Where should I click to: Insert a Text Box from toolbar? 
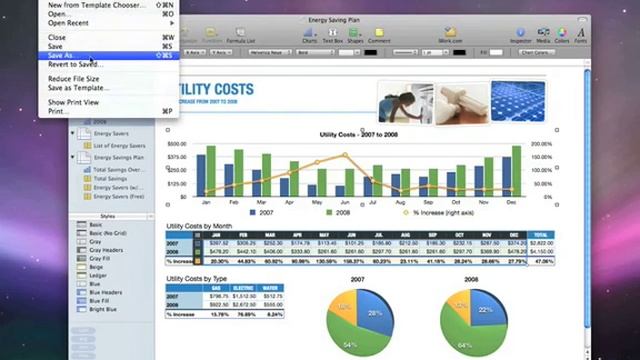click(x=333, y=35)
